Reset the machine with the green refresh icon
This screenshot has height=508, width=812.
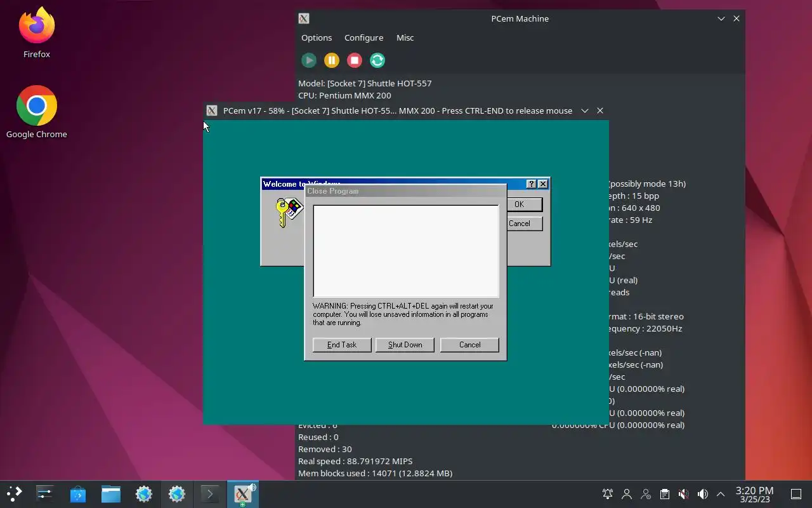377,60
